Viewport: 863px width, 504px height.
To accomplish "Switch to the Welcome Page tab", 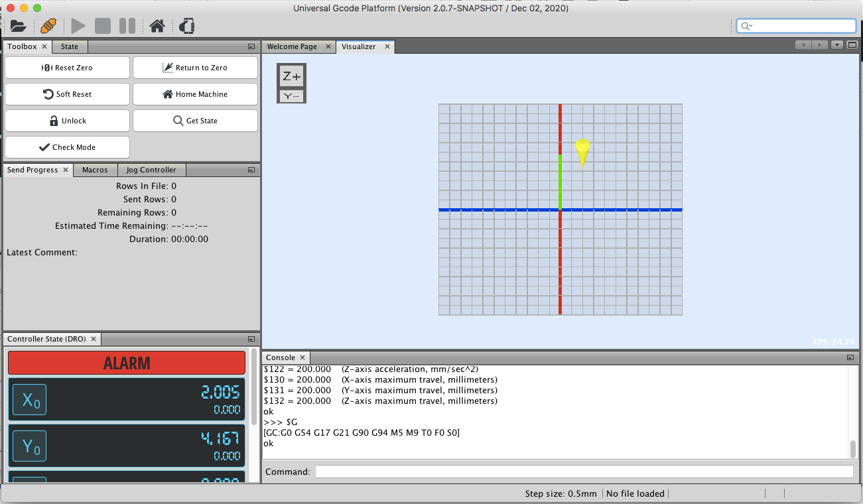I will [294, 46].
